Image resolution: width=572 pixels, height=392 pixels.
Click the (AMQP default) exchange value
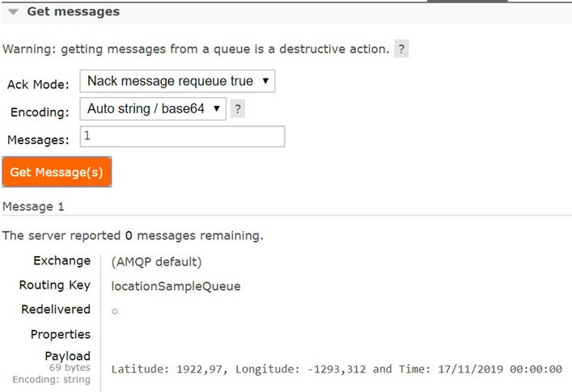(x=156, y=262)
